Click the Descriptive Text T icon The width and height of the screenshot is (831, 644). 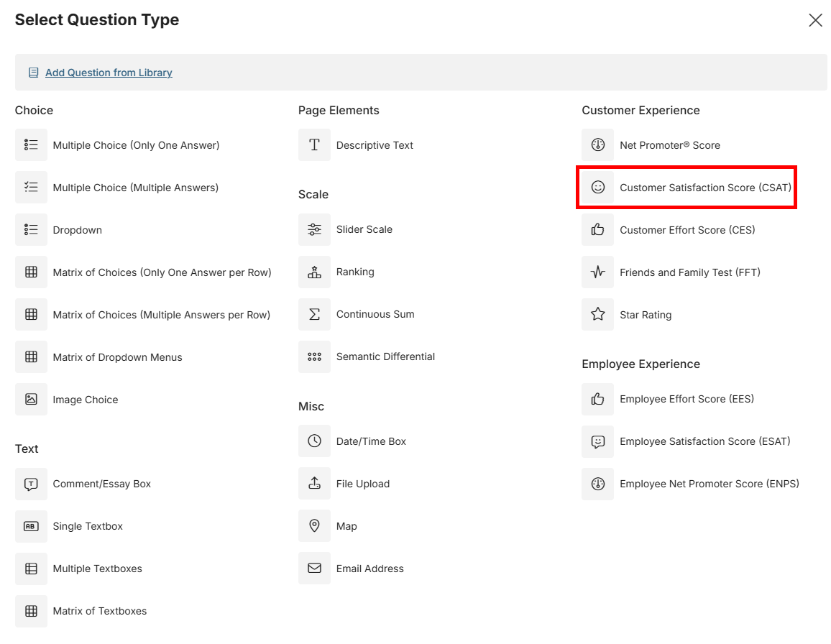(x=314, y=144)
